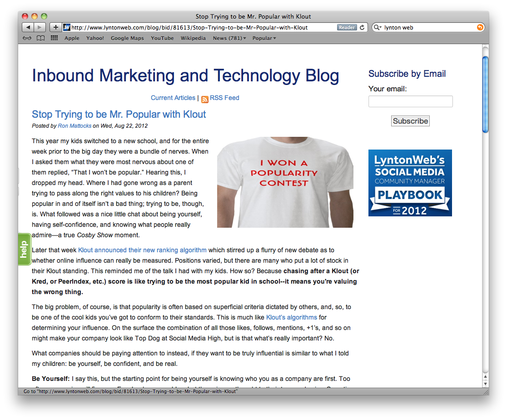Viewport: 507px width, 420px height.
Task: Click the yellow minimize window button
Action: (x=35, y=16)
